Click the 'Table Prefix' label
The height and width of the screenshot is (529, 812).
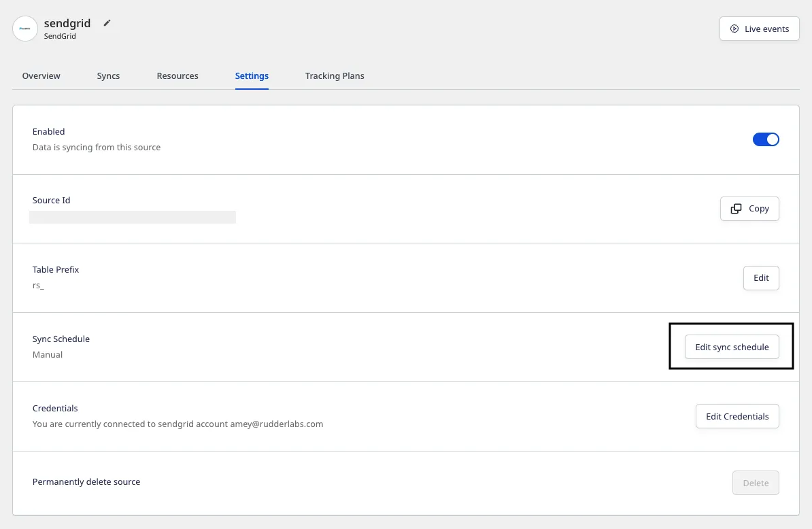(x=55, y=269)
